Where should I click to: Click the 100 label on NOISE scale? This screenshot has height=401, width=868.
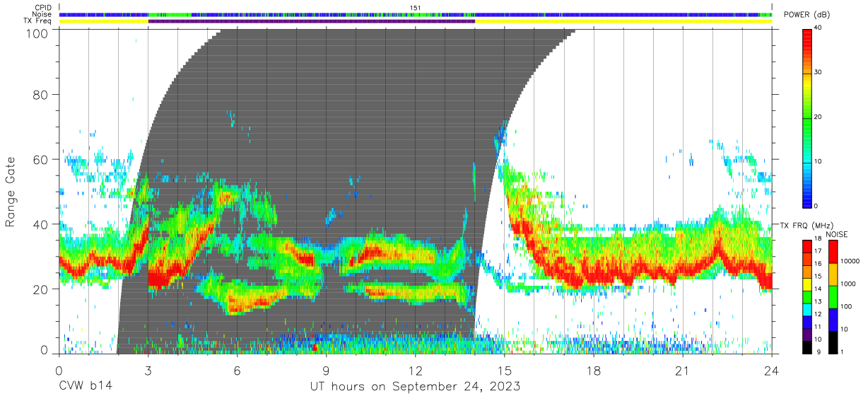pyautogui.click(x=846, y=308)
